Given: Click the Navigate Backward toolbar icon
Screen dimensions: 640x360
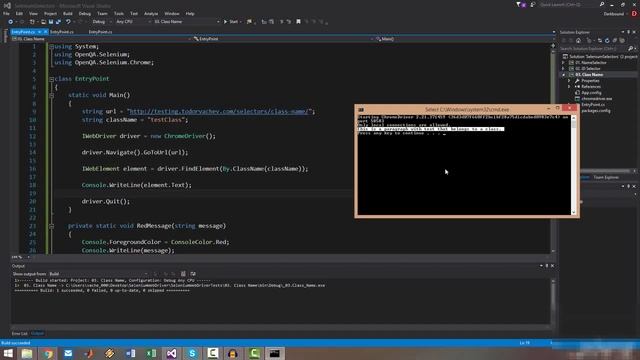Looking at the screenshot, I should pyautogui.click(x=11, y=22).
